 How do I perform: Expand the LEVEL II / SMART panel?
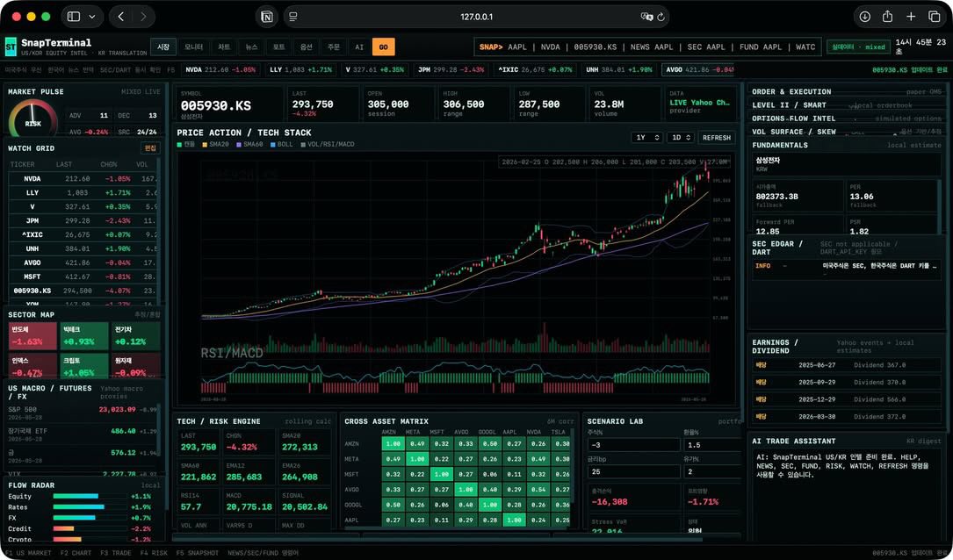847,105
